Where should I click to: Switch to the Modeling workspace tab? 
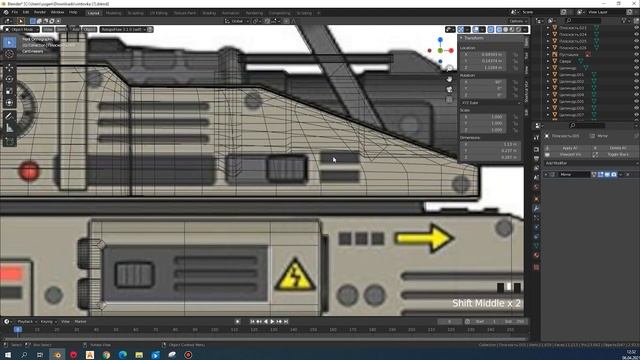(113, 13)
